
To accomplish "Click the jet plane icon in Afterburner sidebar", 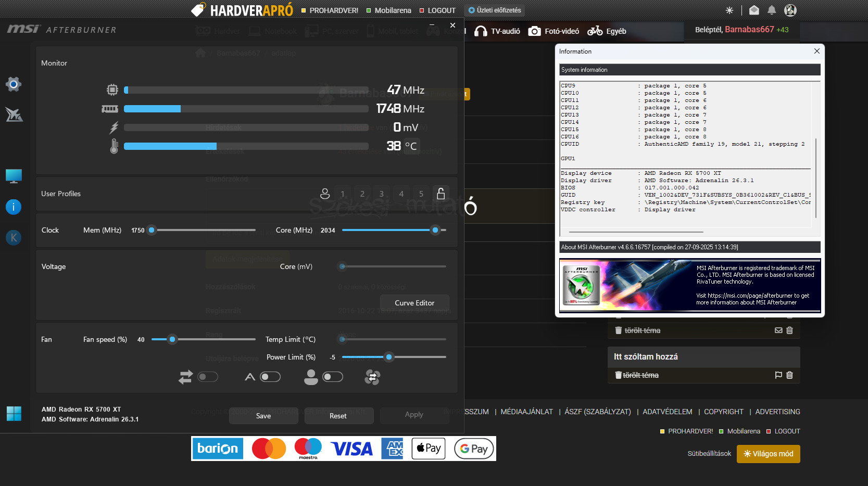I will (x=14, y=114).
